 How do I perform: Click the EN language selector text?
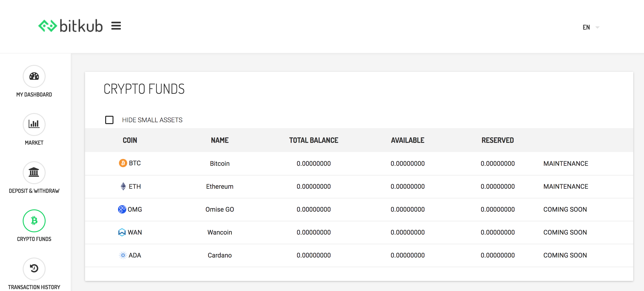pos(586,27)
